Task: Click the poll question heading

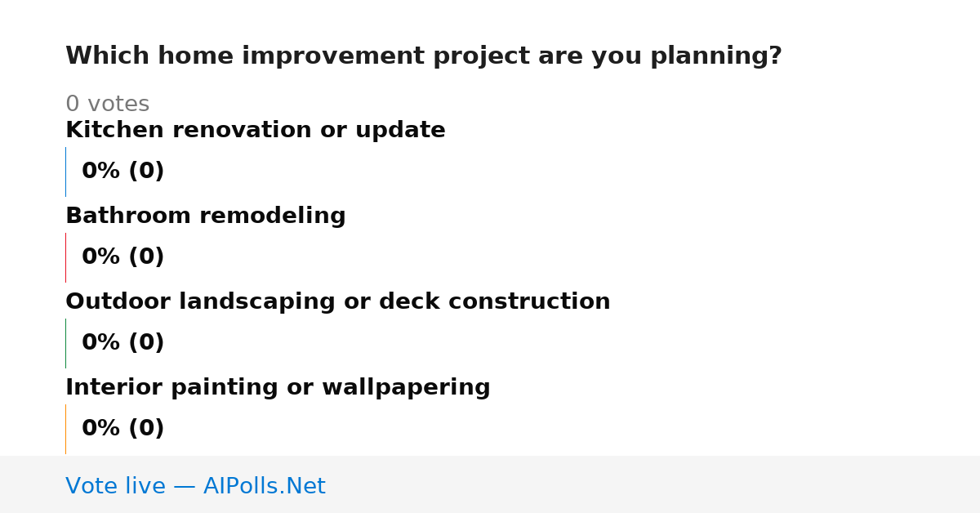Action: click(424, 56)
